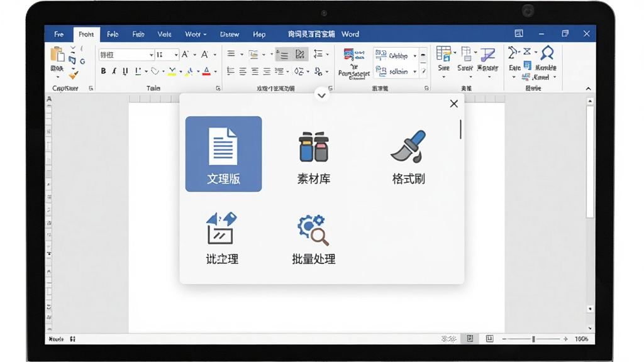The width and height of the screenshot is (644, 362).
Task: Collapse the ribbon with the caret
Action: pyautogui.click(x=589, y=89)
